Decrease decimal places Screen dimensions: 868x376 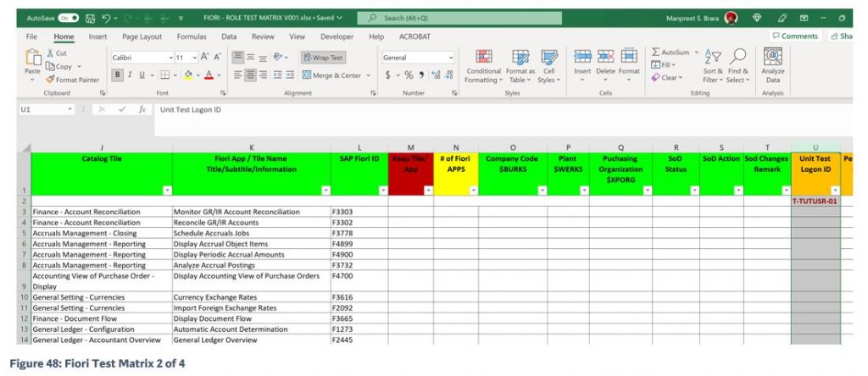(x=449, y=75)
